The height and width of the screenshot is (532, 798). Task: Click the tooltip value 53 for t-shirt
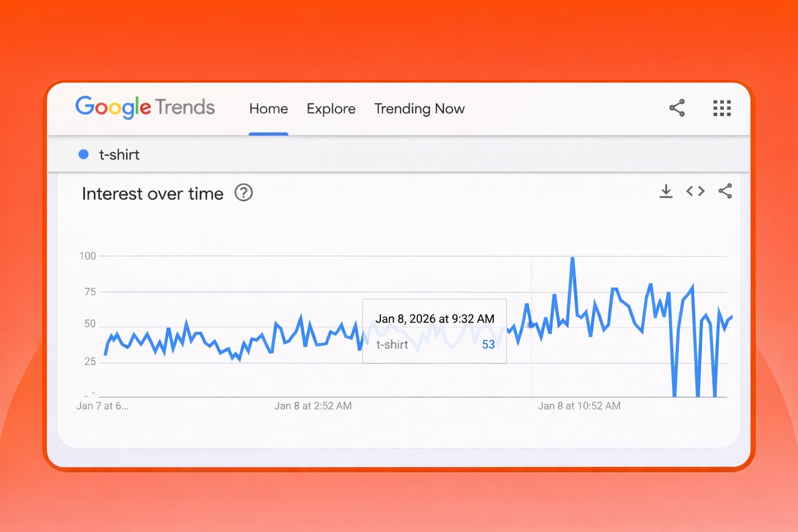point(488,344)
